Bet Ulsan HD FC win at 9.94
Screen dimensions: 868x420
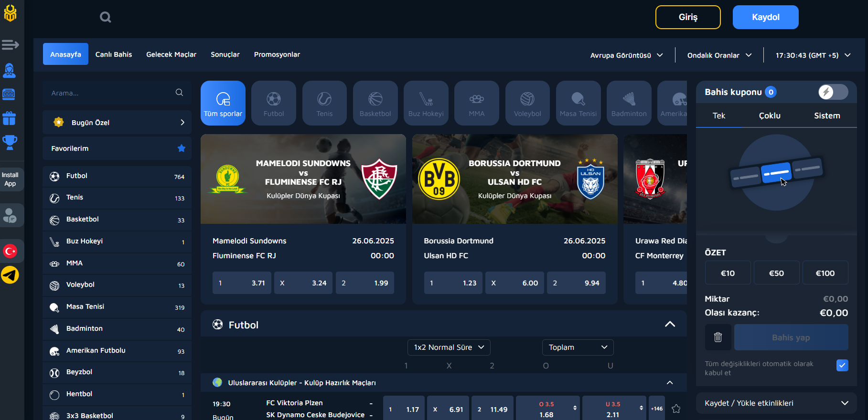tap(576, 283)
